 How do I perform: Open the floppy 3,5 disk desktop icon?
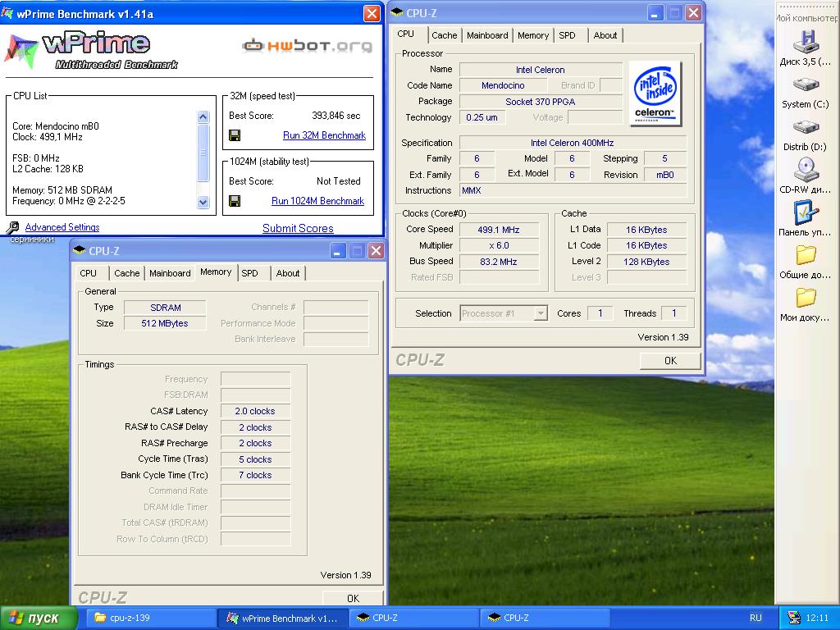click(x=805, y=43)
